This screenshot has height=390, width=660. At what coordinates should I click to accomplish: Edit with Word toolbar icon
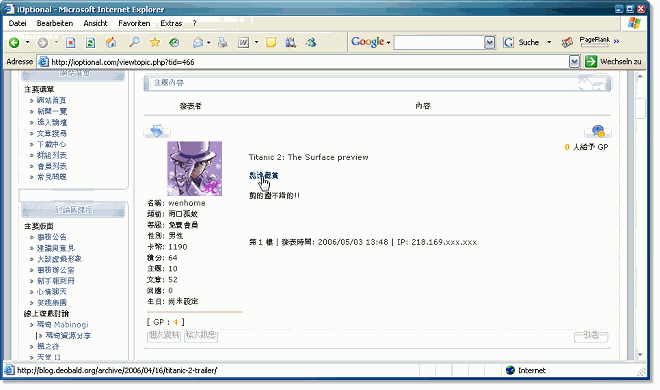pos(243,42)
